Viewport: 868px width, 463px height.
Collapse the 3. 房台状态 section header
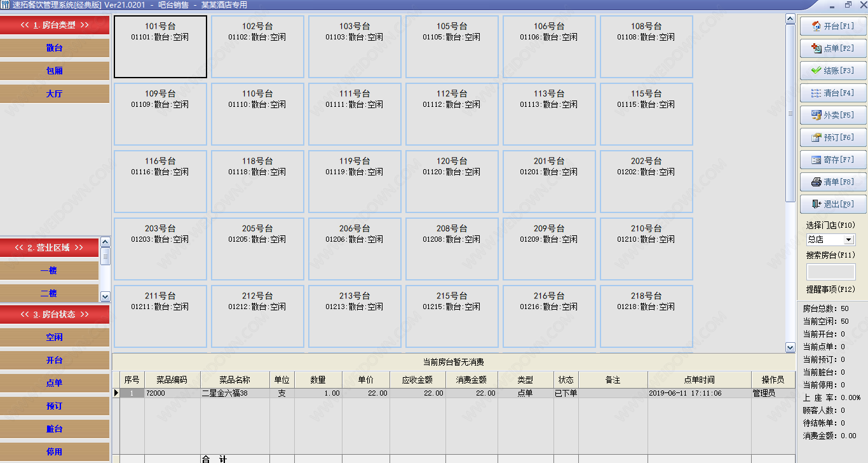coord(55,314)
